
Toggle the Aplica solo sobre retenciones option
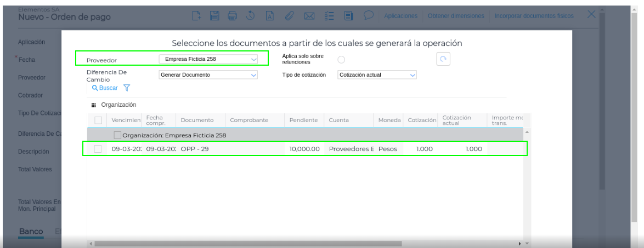click(x=341, y=59)
